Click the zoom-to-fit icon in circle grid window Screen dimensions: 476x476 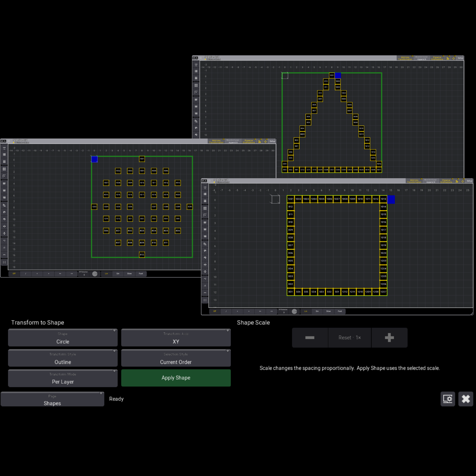point(4,169)
